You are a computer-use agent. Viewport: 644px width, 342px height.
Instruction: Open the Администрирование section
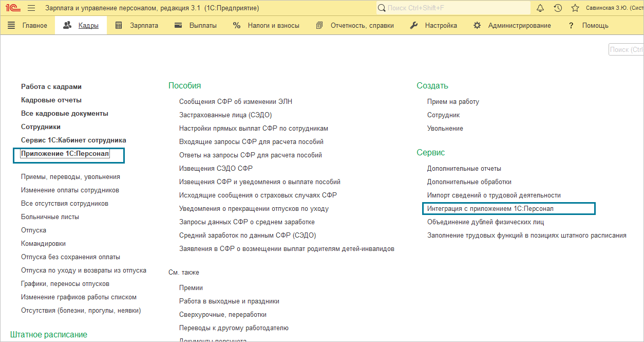512,25
